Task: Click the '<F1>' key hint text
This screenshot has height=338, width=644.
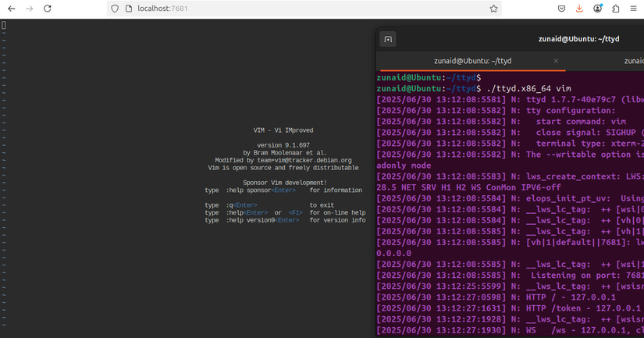Action: (x=295, y=213)
